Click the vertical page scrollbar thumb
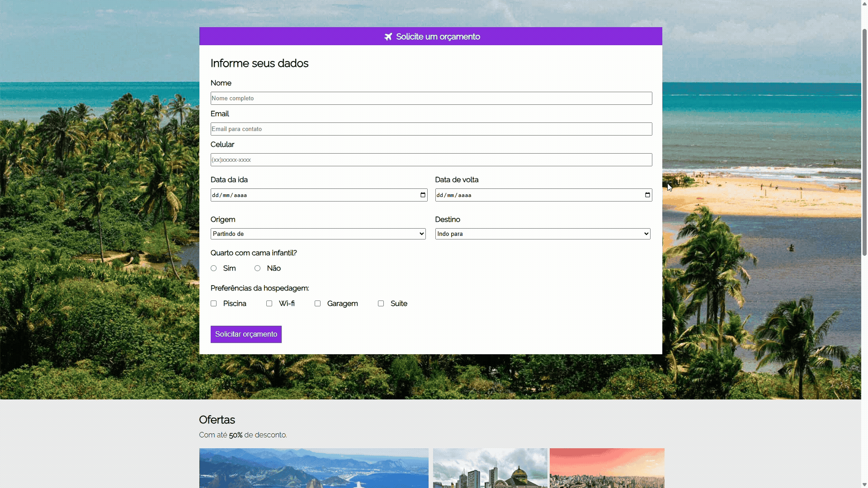The height and width of the screenshot is (488, 868). coord(864,142)
